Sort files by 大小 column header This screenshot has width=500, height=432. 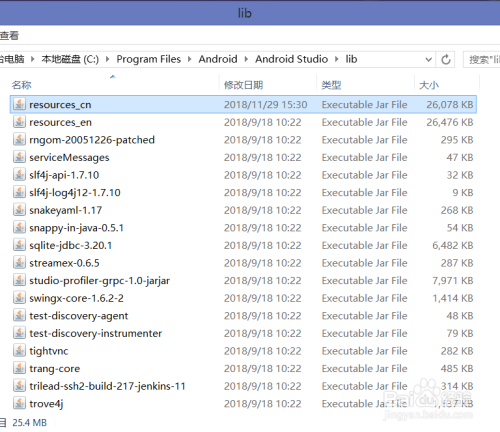[429, 85]
